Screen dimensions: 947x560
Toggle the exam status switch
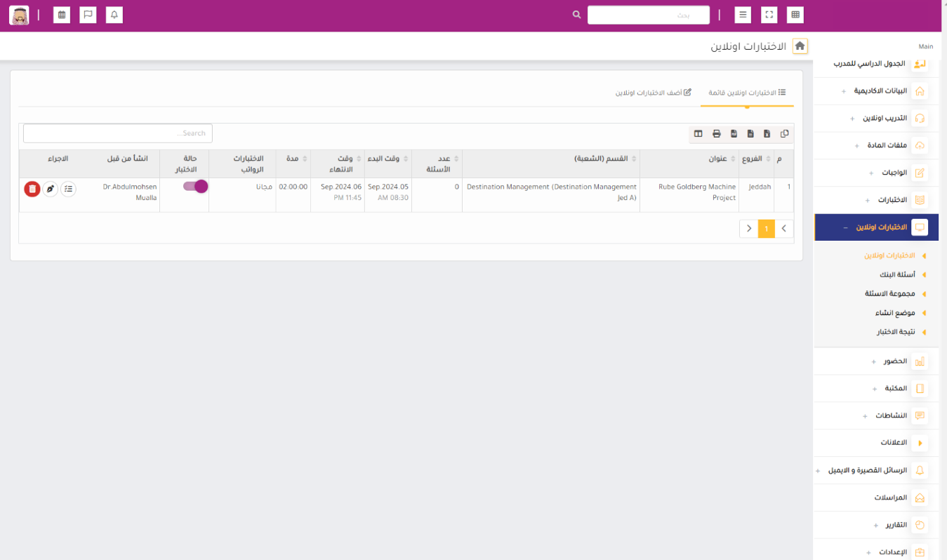click(x=195, y=186)
